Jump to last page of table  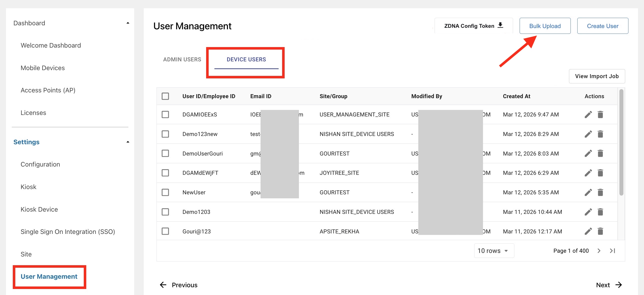pos(613,251)
